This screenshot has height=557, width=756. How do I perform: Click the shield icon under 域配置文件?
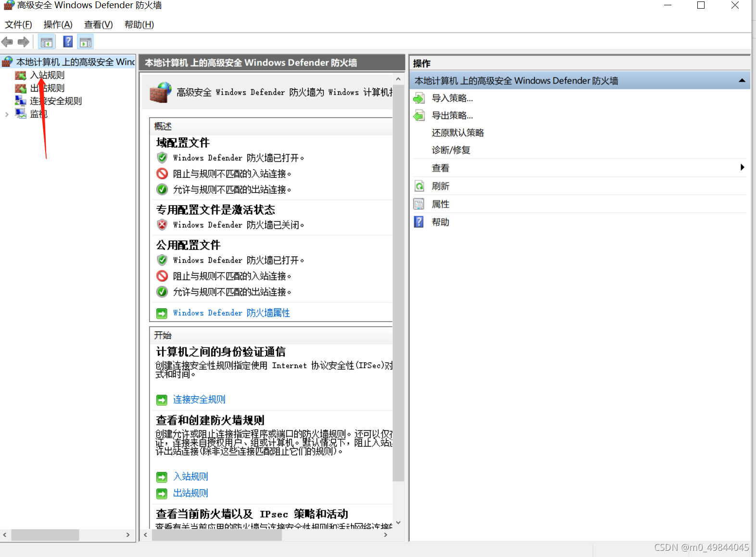tap(162, 158)
